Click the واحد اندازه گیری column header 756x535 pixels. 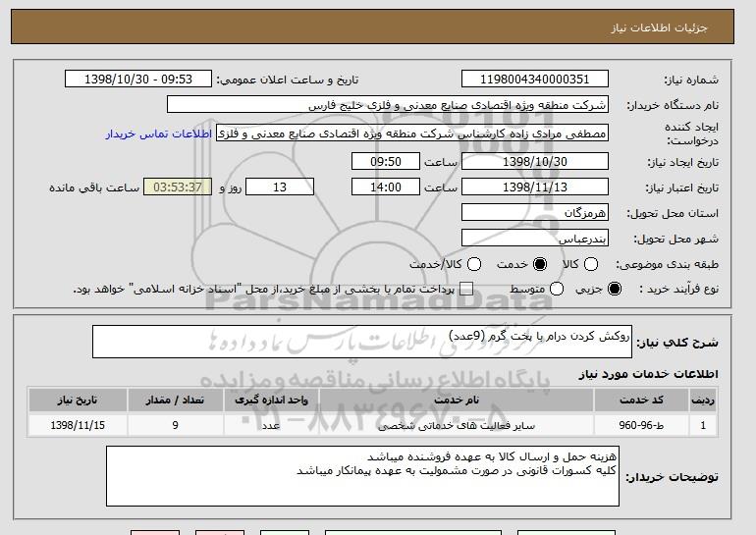pyautogui.click(x=271, y=401)
